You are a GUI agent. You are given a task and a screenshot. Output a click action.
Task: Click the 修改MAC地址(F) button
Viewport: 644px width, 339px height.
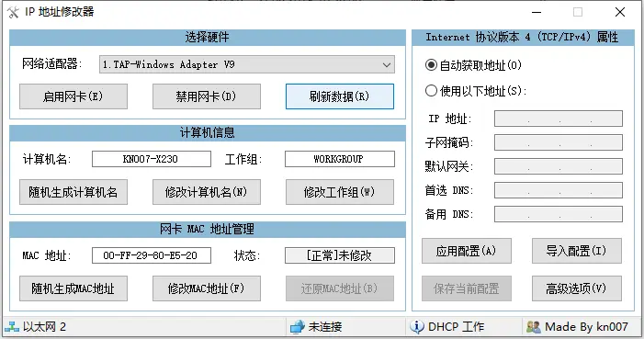click(x=206, y=288)
